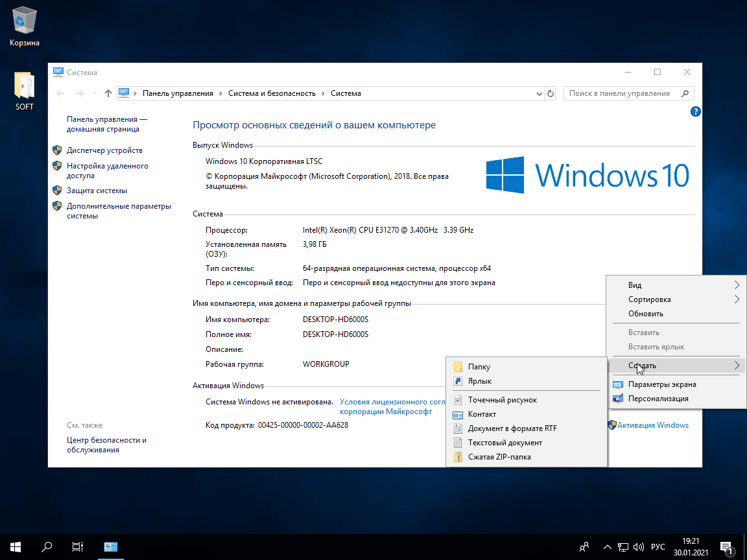The width and height of the screenshot is (747, 560).
Task: Select Ярлык to create a shortcut
Action: pos(527,381)
